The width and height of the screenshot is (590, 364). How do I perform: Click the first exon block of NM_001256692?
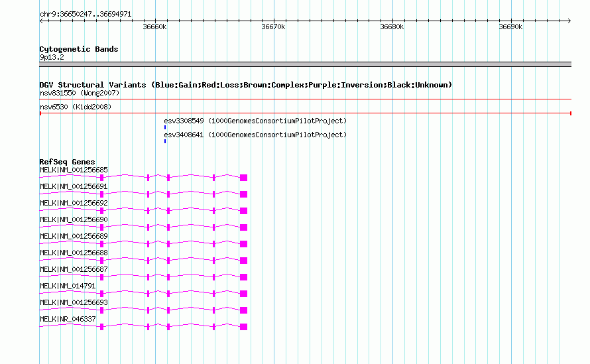pyautogui.click(x=101, y=211)
